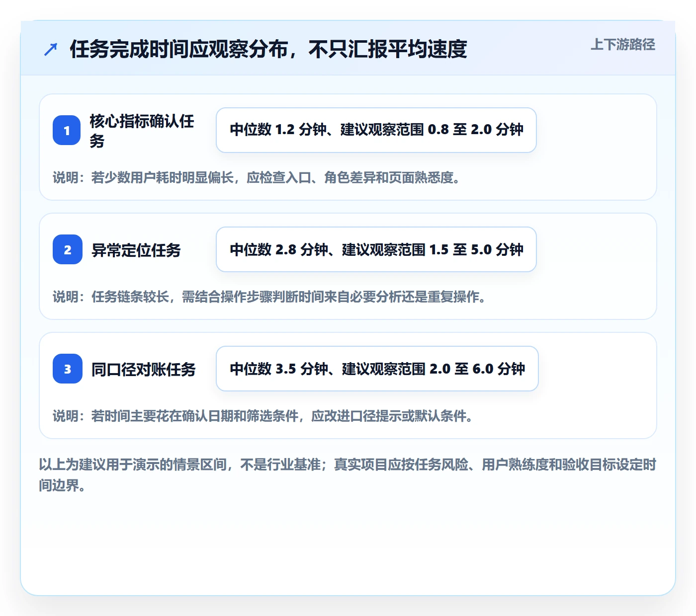Image resolution: width=696 pixels, height=616 pixels.
Task: Click the box reading 中位数 3.5 分钟
Action: [377, 369]
